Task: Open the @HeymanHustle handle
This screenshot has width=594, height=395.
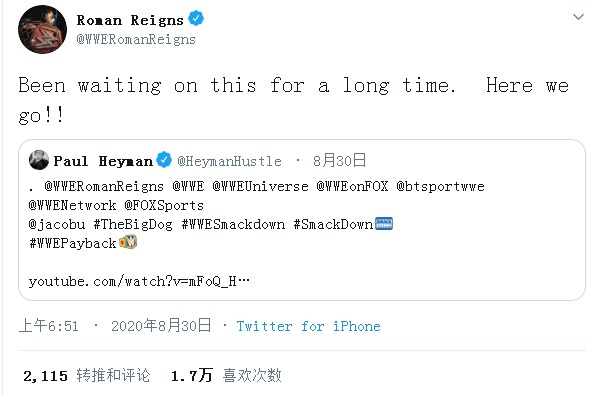Action: 230,161
